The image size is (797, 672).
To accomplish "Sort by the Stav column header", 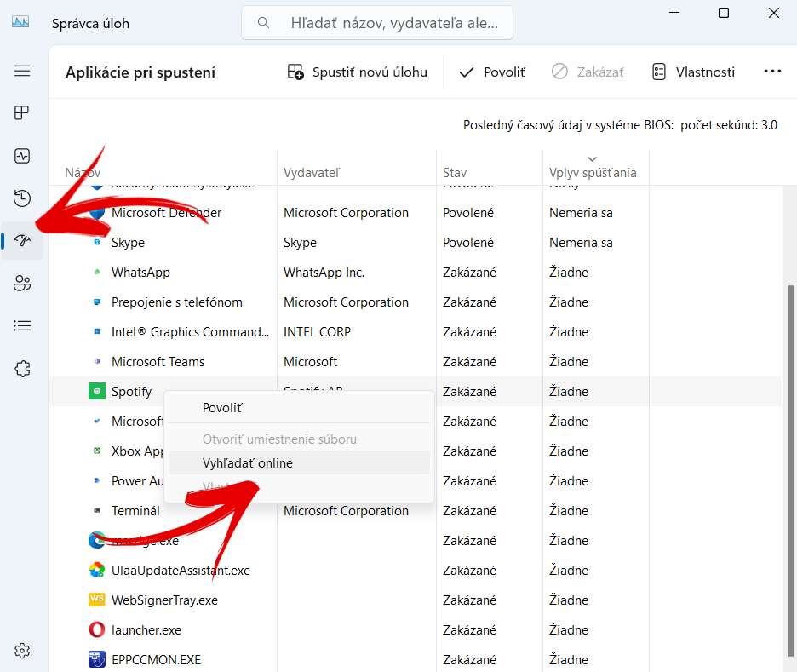I will [455, 173].
